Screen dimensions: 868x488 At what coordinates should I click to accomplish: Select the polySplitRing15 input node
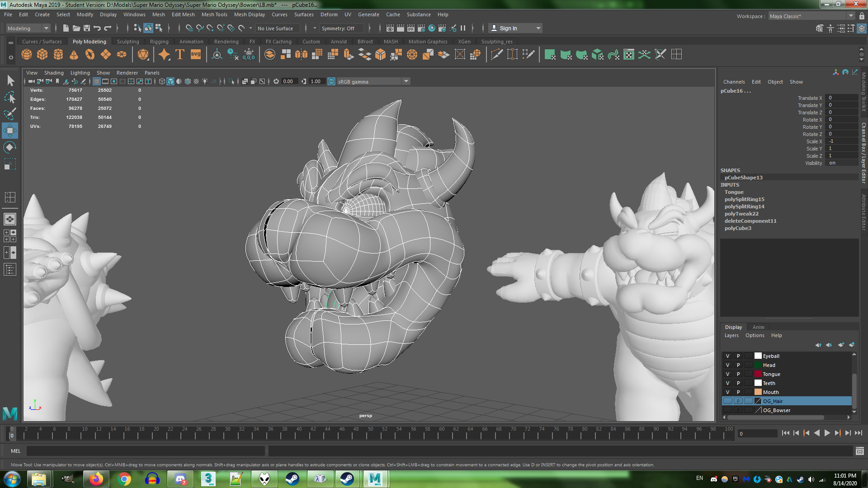click(744, 199)
